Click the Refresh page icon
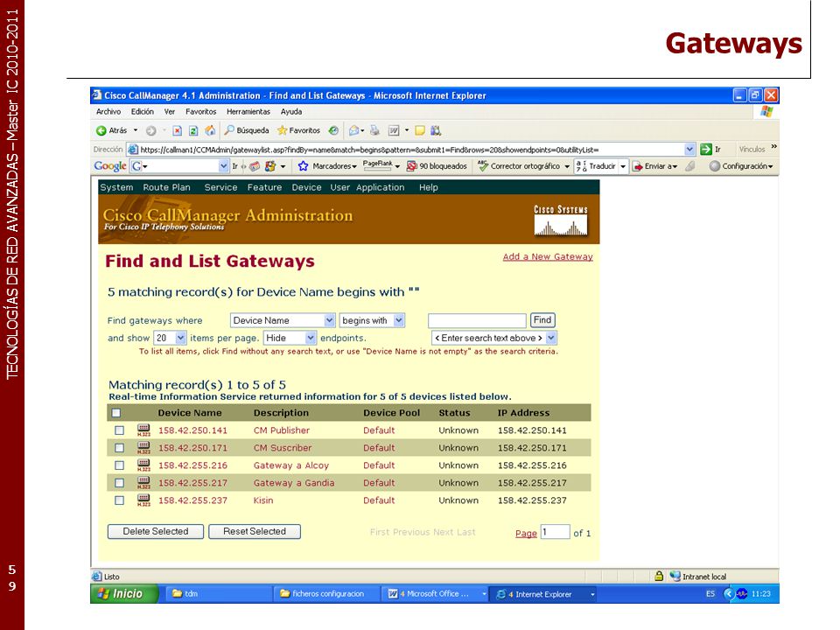Viewport: 840px width, 630px height. [193, 130]
